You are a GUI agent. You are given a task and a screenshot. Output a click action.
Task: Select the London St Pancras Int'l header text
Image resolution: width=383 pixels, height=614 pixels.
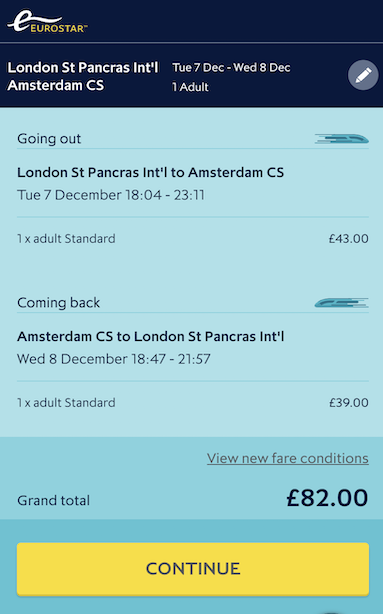coord(83,67)
